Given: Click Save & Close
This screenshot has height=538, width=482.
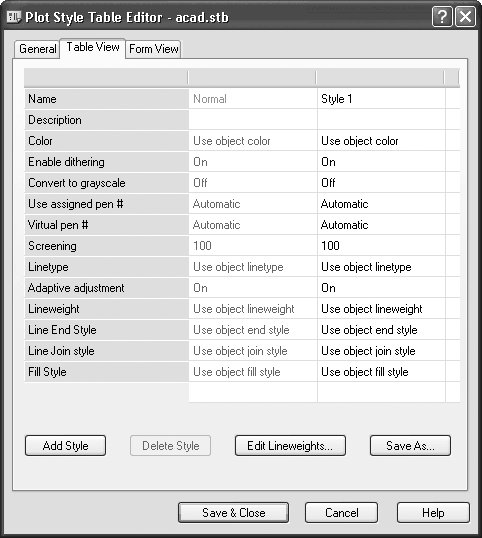Looking at the screenshot, I should point(234,513).
